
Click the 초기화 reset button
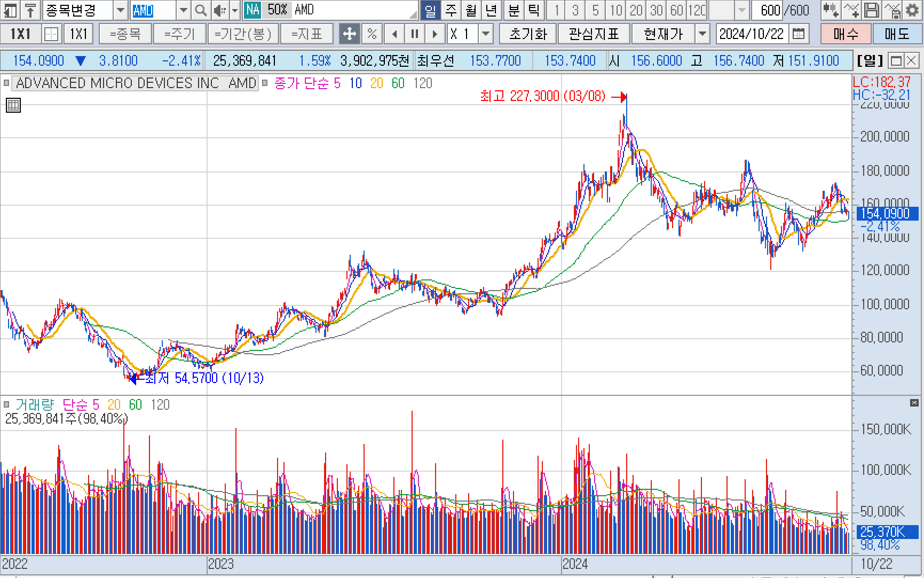click(528, 34)
